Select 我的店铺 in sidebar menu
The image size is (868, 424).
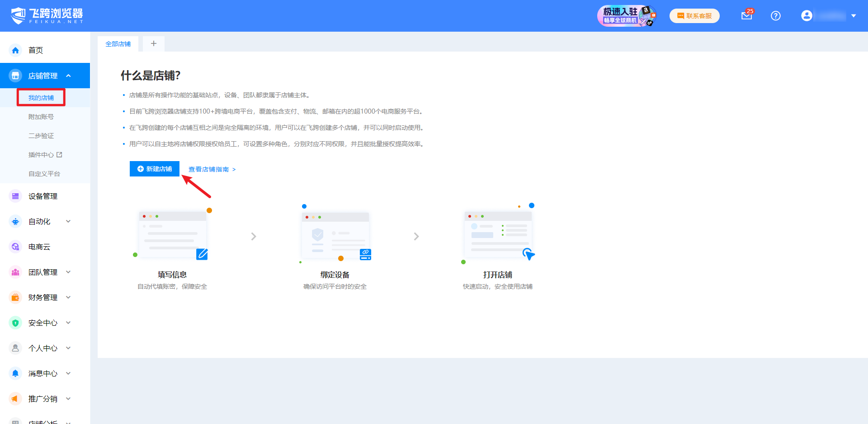[41, 97]
